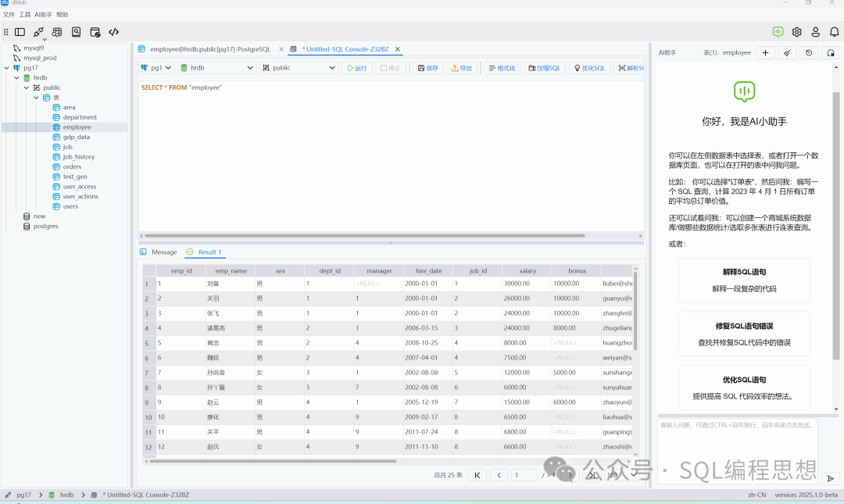
Task: Click the 导出 export button
Action: 461,68
